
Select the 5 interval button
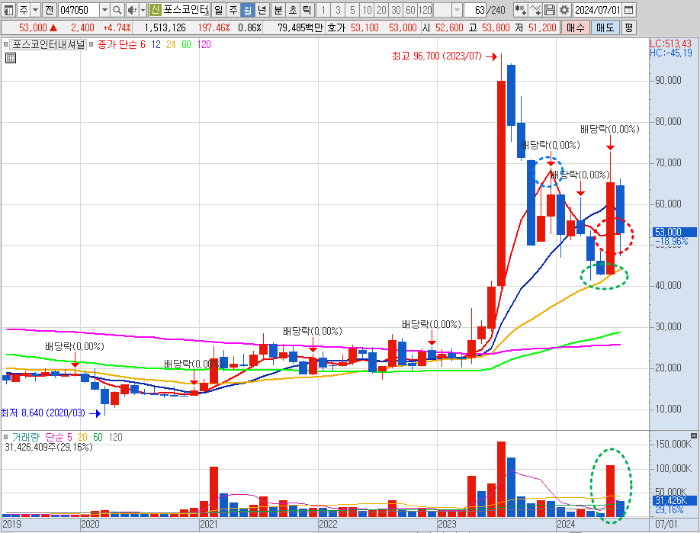point(353,9)
